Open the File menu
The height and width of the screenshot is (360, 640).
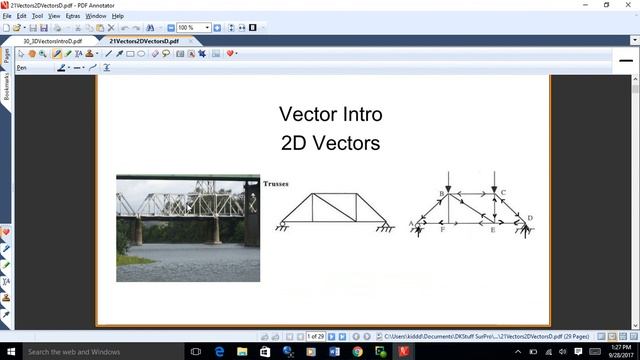click(x=7, y=16)
